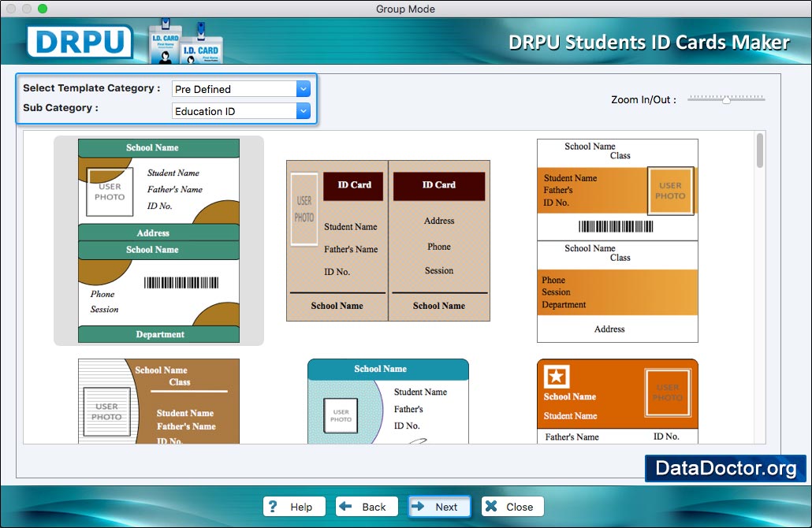
Task: Click the green macOS zoom window button
Action: [x=43, y=9]
